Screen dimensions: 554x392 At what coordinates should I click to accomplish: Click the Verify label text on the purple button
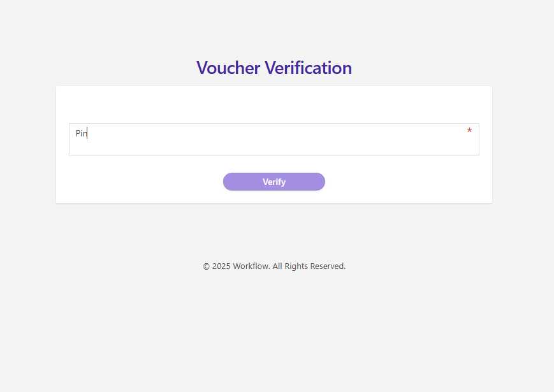pos(274,182)
